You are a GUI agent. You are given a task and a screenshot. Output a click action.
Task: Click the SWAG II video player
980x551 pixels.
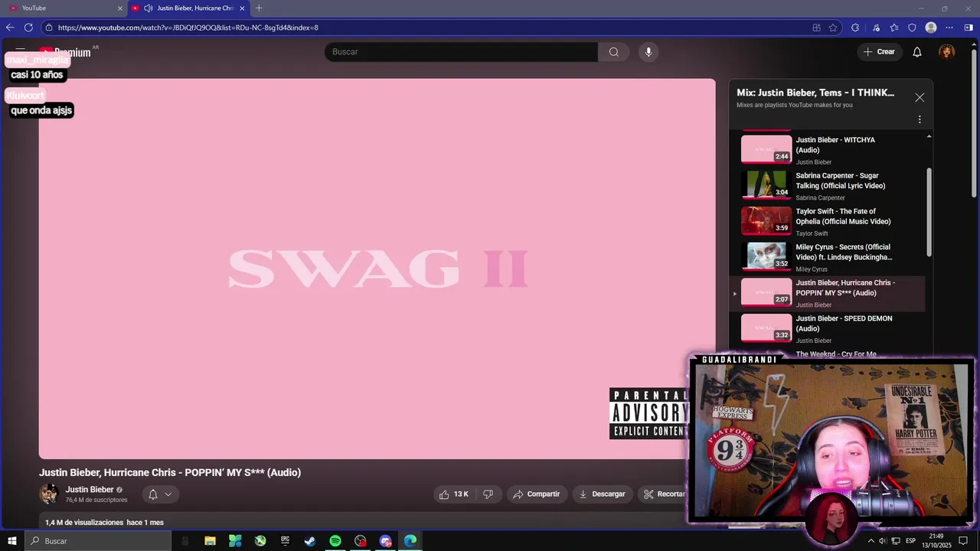click(x=377, y=269)
